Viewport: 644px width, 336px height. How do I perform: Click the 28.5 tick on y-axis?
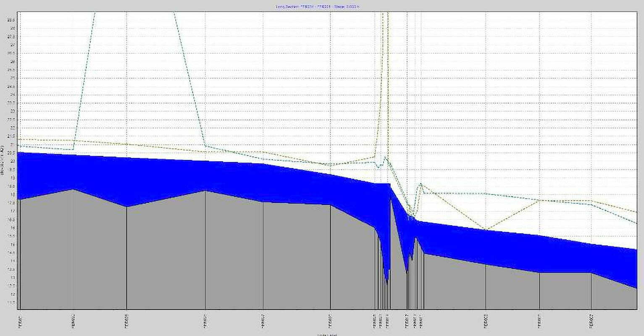(12, 20)
